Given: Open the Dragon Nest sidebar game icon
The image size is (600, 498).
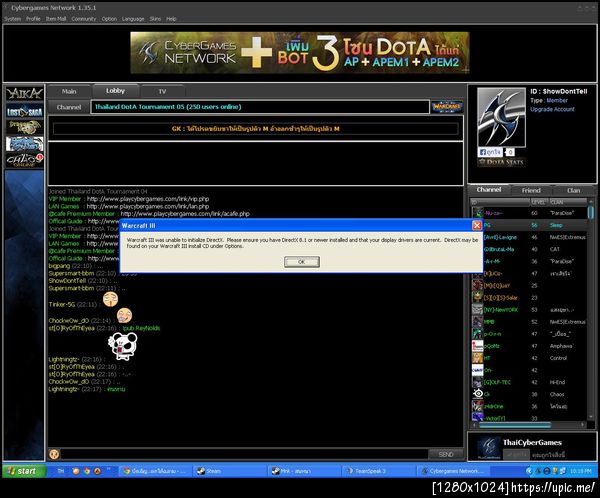Looking at the screenshot, I should tap(24, 127).
